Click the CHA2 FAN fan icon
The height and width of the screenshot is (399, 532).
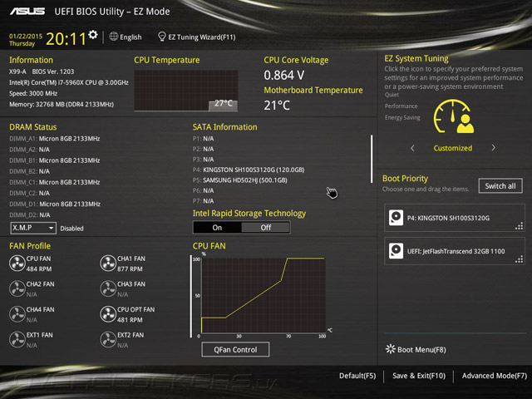[17, 288]
